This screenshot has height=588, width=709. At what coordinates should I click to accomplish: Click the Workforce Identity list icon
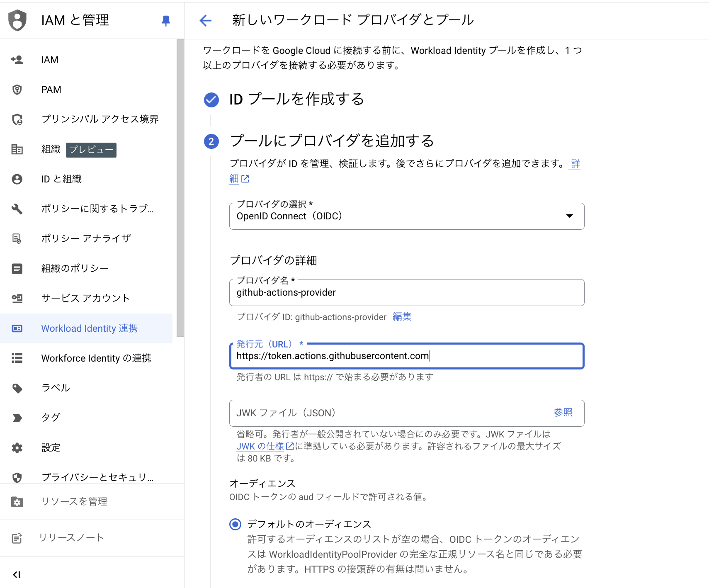coord(17,358)
